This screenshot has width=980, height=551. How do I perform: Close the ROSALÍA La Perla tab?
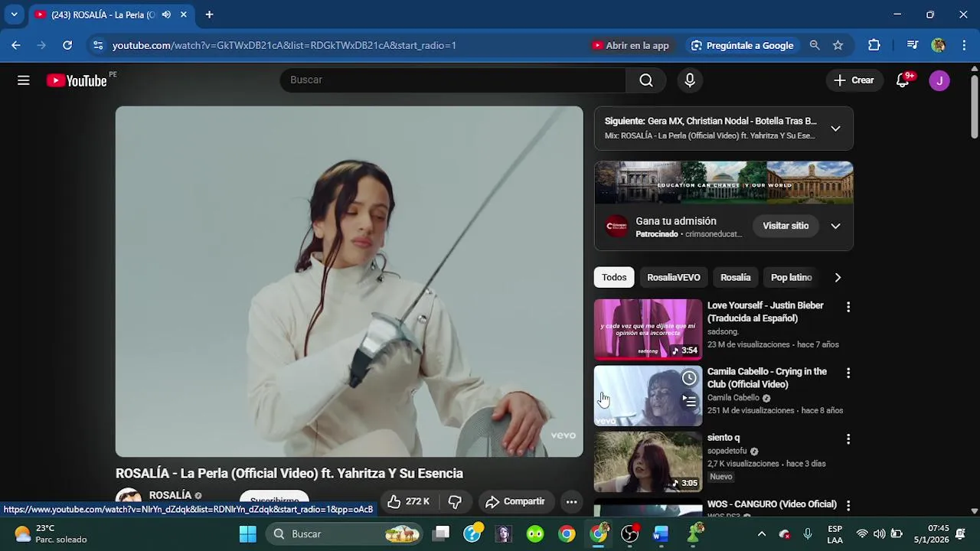click(184, 15)
